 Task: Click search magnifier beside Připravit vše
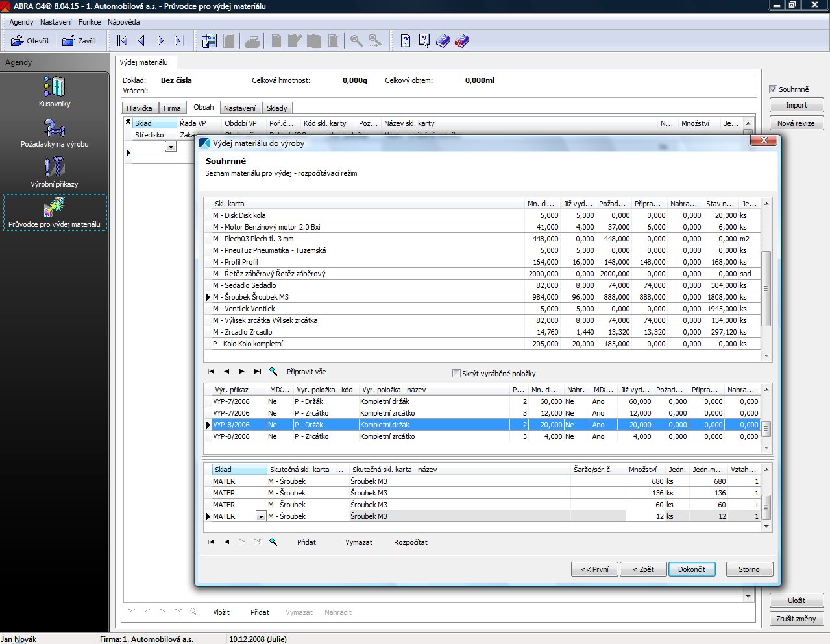tap(273, 372)
